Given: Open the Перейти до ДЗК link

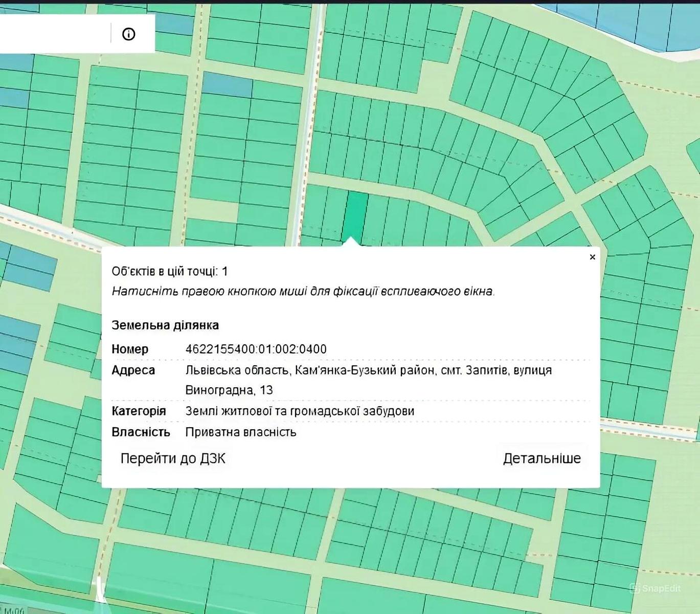Looking at the screenshot, I should point(173,458).
